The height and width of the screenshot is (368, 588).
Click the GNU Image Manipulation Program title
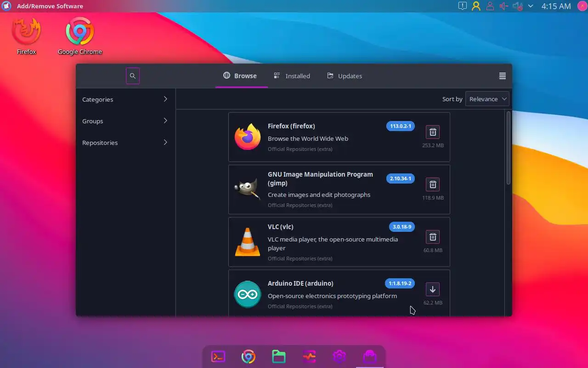[x=320, y=178]
